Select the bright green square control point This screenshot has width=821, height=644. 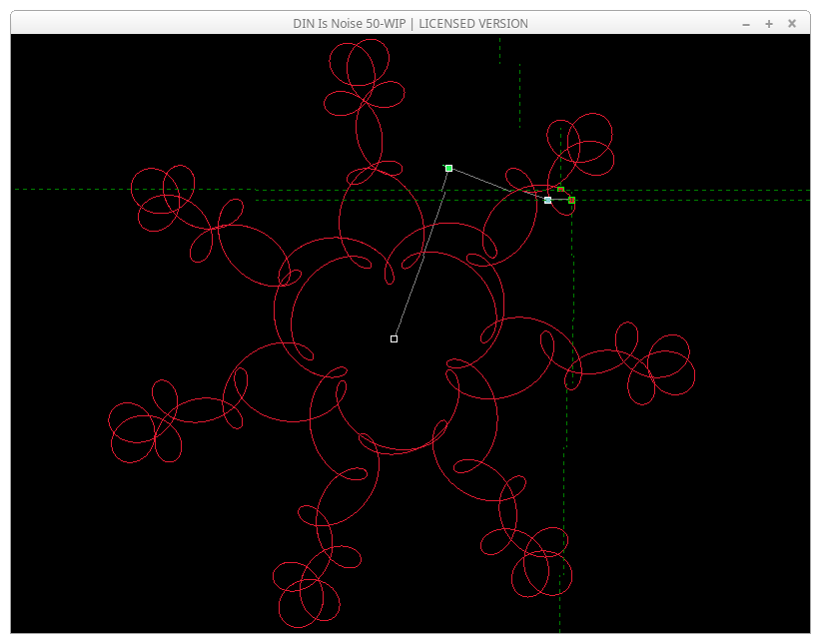coord(448,168)
